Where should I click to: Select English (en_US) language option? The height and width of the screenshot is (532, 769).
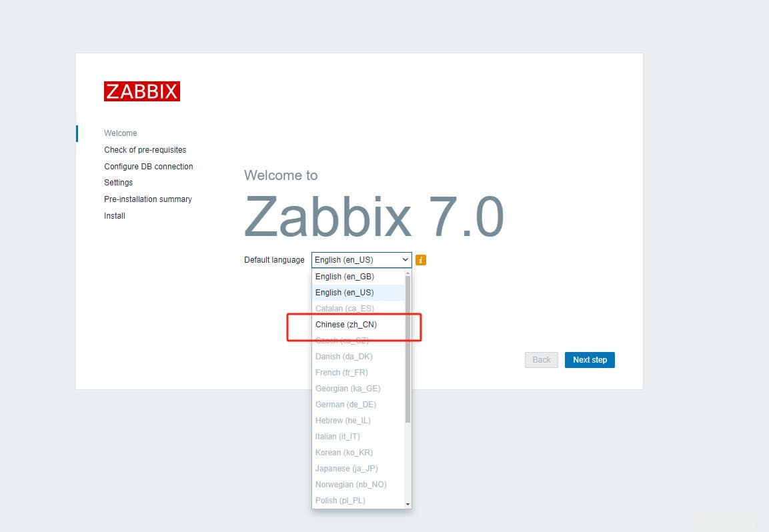click(359, 293)
